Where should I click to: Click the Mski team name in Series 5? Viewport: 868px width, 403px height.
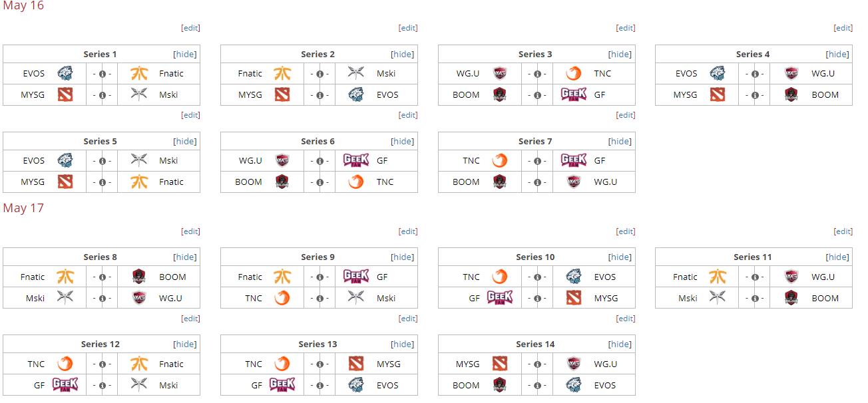(168, 160)
